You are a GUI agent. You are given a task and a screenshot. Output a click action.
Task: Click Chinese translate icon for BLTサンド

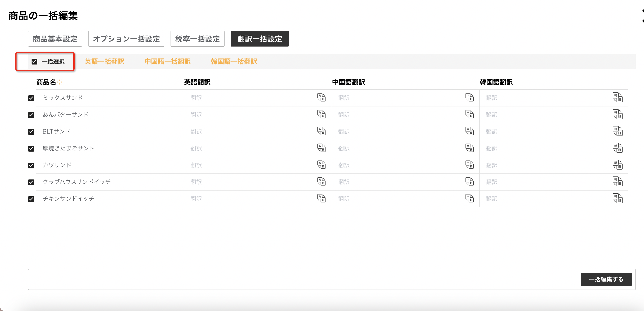(x=470, y=131)
